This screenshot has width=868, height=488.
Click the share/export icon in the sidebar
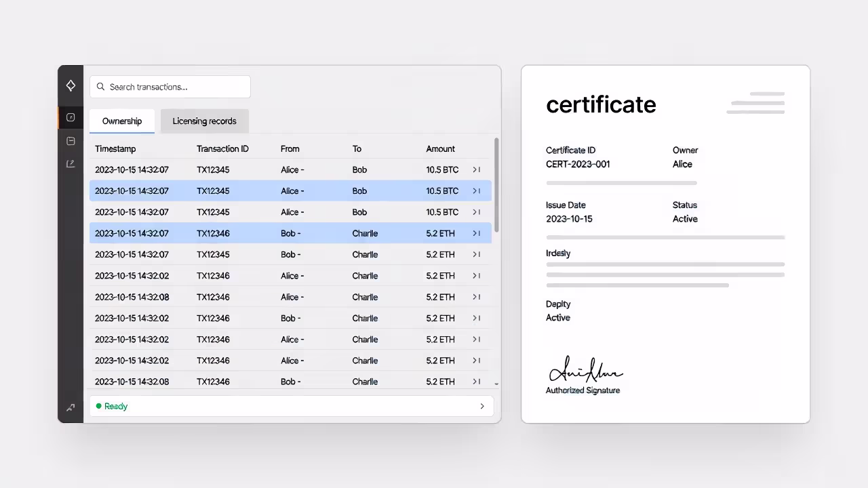(x=71, y=163)
